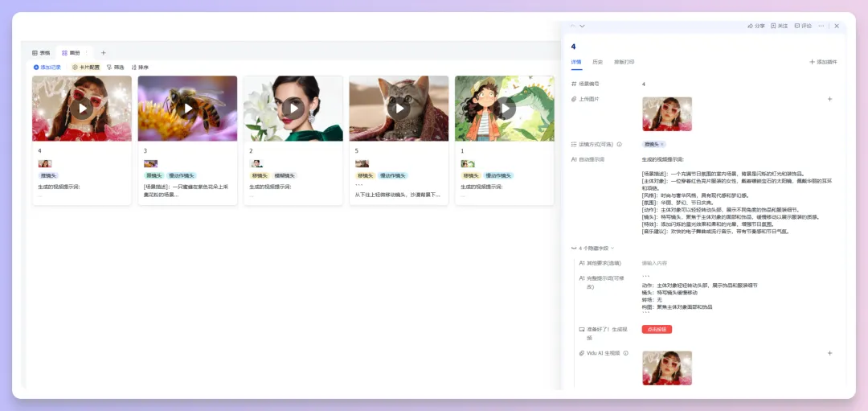
Task: Open the 排版打印 tab
Action: (624, 62)
